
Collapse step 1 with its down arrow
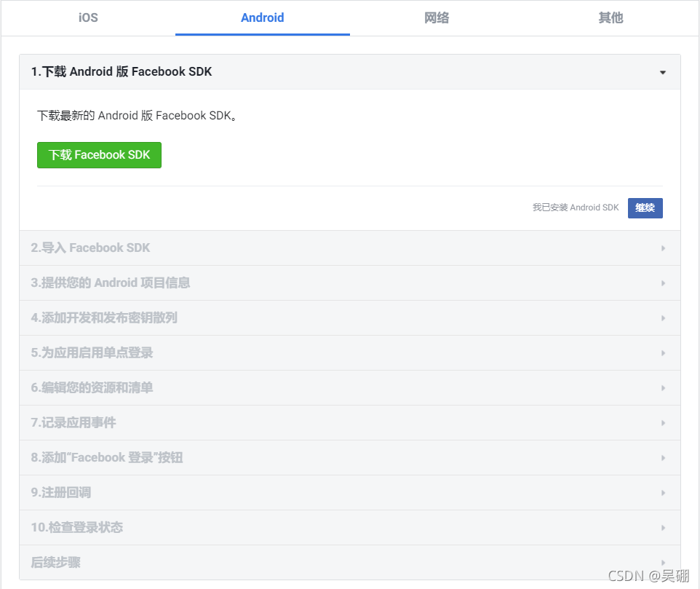click(x=663, y=72)
